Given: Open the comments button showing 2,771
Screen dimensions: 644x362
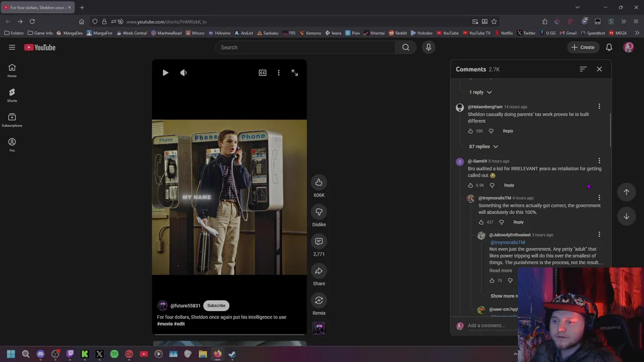Looking at the screenshot, I should click(x=319, y=241).
